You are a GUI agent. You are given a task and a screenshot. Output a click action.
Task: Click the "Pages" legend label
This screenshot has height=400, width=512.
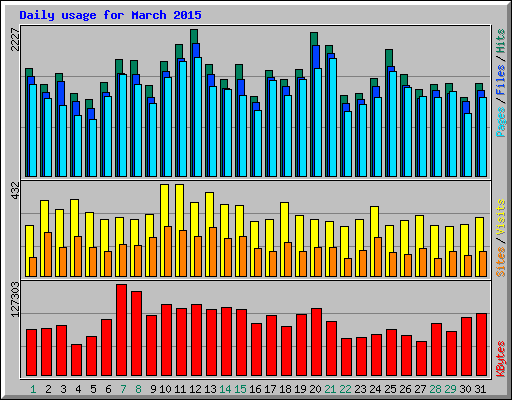500,122
